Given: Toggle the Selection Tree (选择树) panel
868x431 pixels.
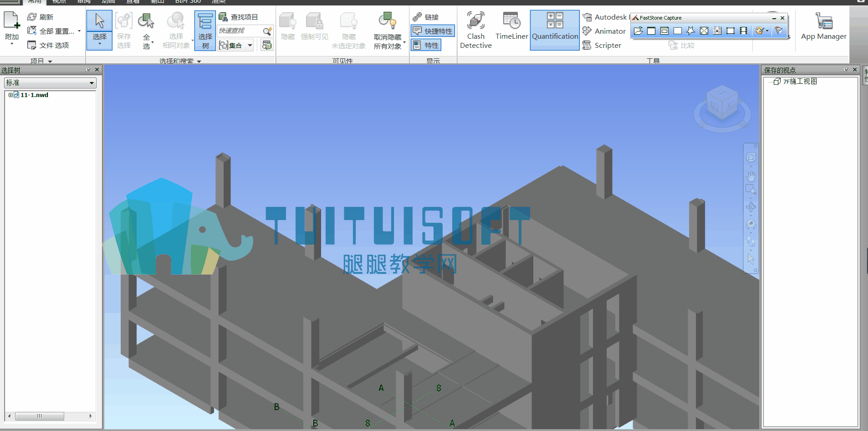Looking at the screenshot, I should click(x=205, y=31).
